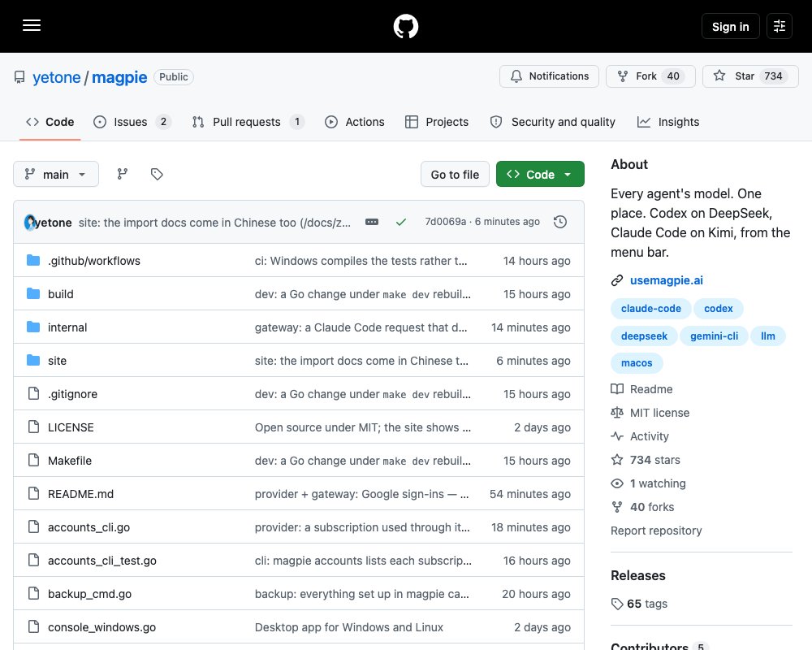The image size is (812, 650).
Task: Open the LICENSE file
Action: (x=71, y=427)
